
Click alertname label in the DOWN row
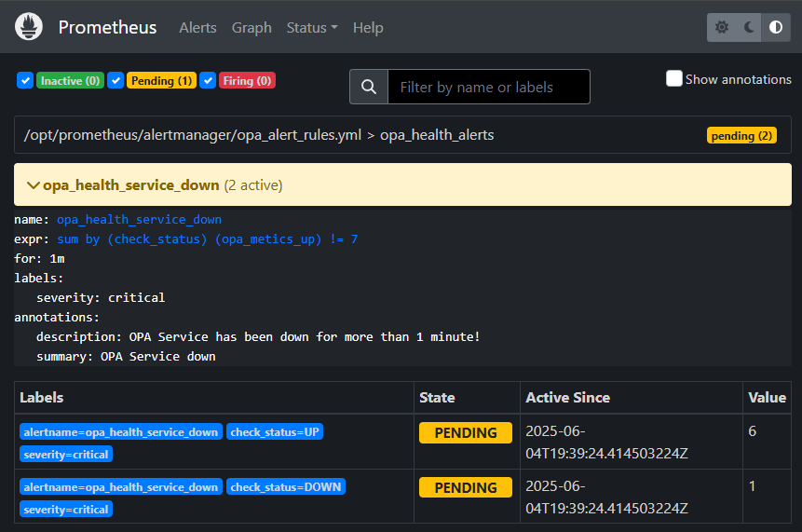121,486
